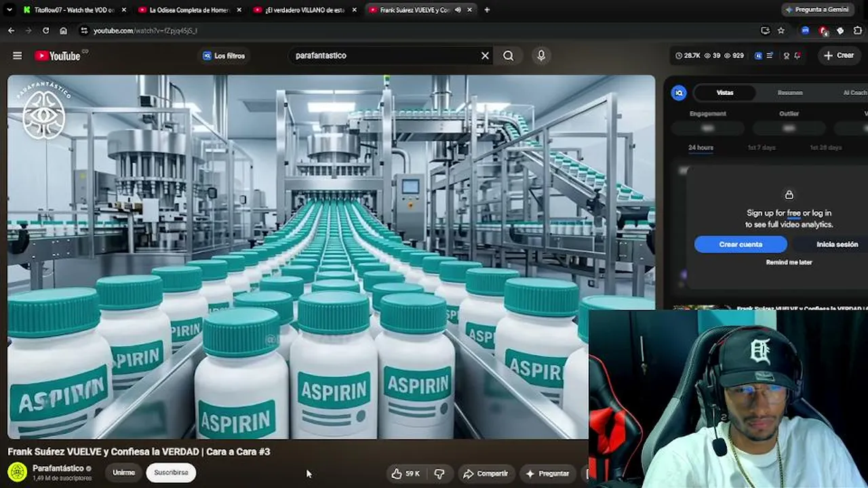Image resolution: width=868 pixels, height=488 pixels.
Task: Select the 1st 28 days tab
Action: click(x=825, y=147)
